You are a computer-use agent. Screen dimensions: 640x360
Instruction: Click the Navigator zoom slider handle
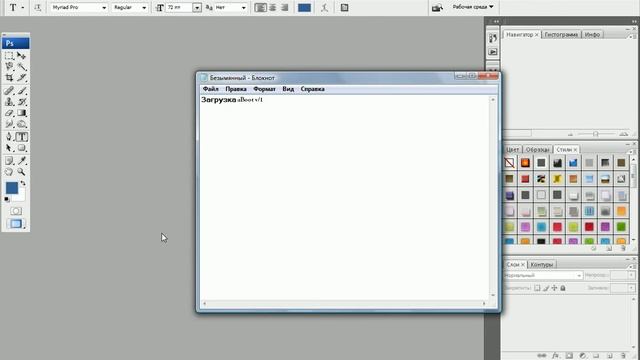(x=596, y=134)
